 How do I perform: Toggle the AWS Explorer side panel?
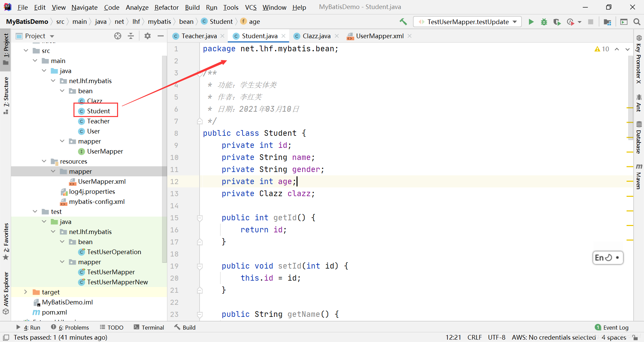pos(6,293)
